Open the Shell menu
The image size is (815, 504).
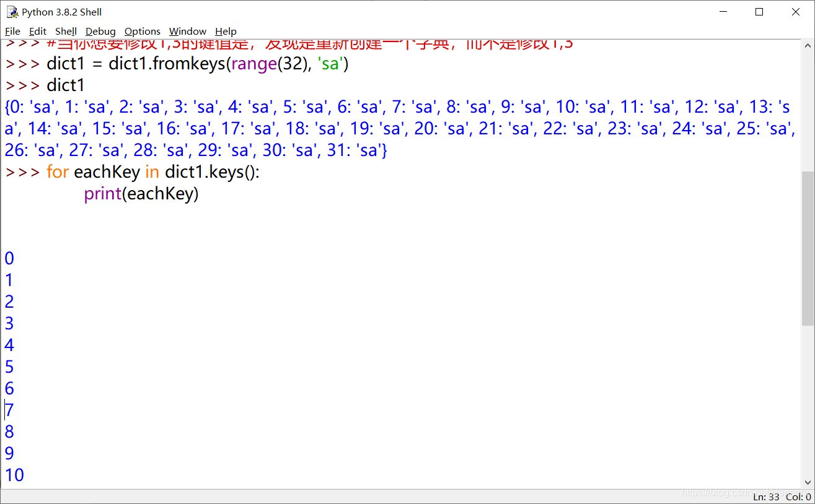66,31
